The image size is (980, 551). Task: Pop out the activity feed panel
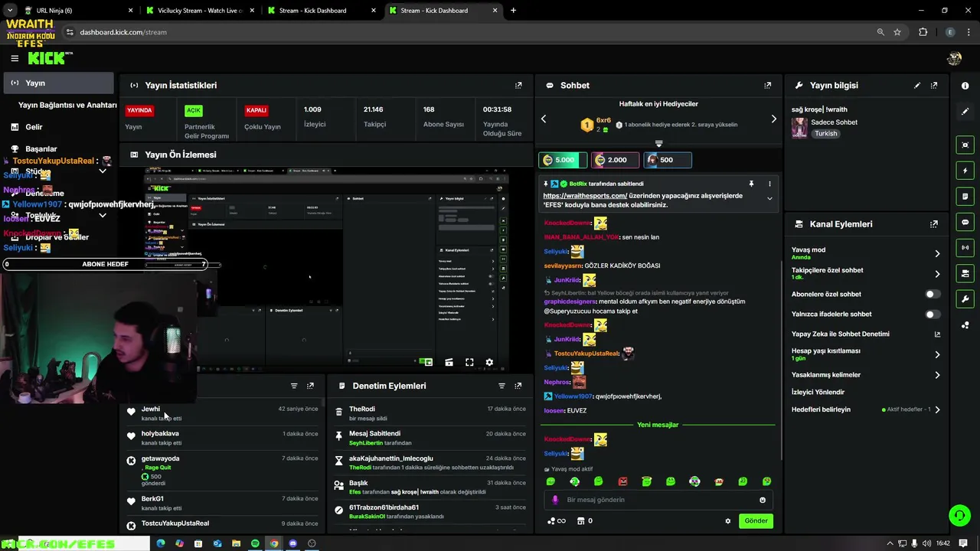point(310,386)
